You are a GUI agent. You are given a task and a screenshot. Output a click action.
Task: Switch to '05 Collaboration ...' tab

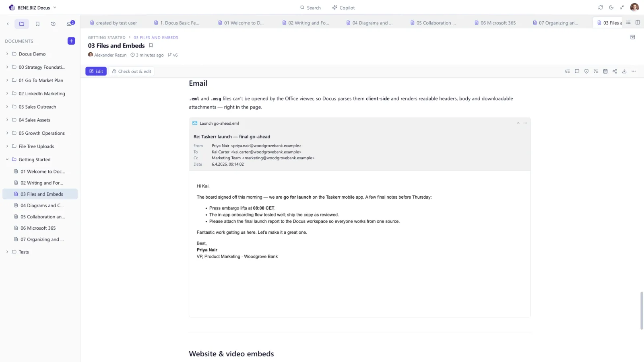(x=433, y=23)
